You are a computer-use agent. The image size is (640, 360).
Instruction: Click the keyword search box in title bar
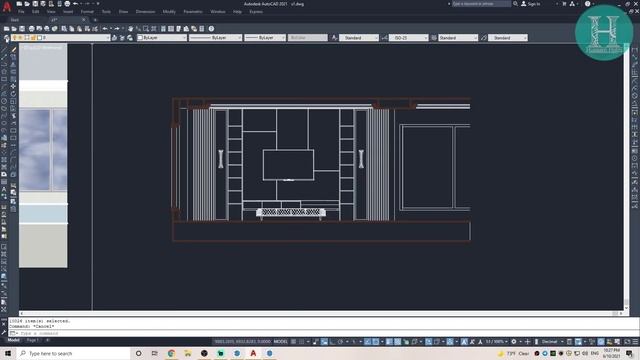[x=481, y=4]
